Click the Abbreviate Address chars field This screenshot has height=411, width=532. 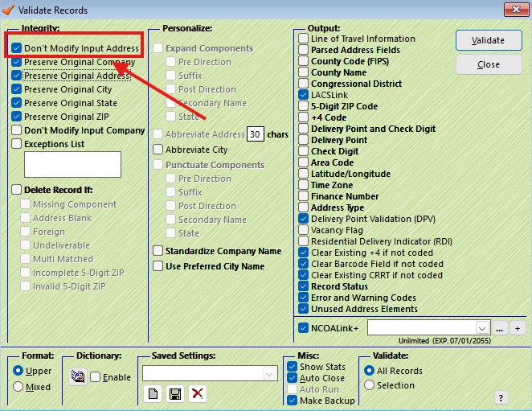coord(255,134)
